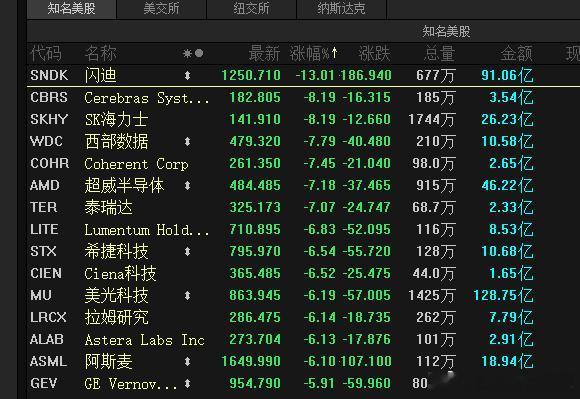The height and width of the screenshot is (399, 580).
Task: Sort by the 涨跌 column header
Action: pos(374,54)
